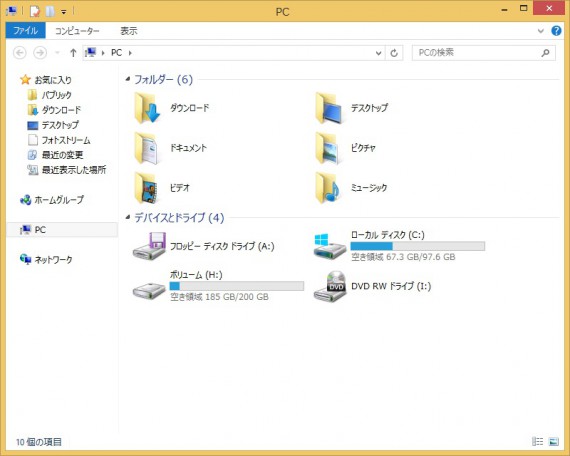Switch to large icons view in status bar

[x=554, y=441]
